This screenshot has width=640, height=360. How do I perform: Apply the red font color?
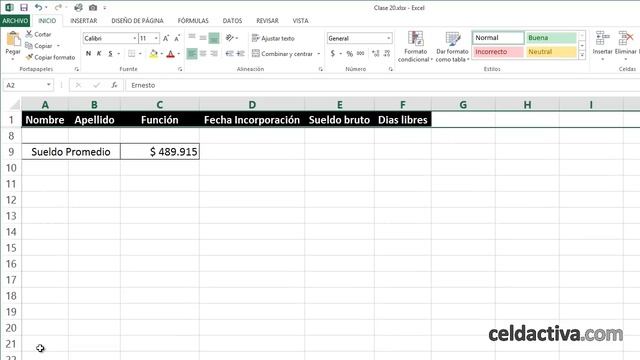[171, 53]
